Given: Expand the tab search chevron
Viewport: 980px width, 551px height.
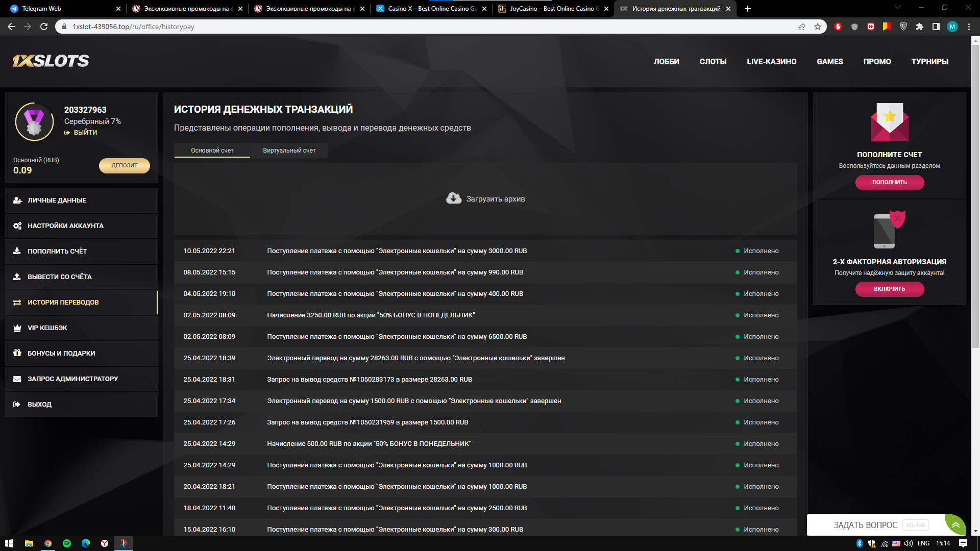Looking at the screenshot, I should [898, 8].
